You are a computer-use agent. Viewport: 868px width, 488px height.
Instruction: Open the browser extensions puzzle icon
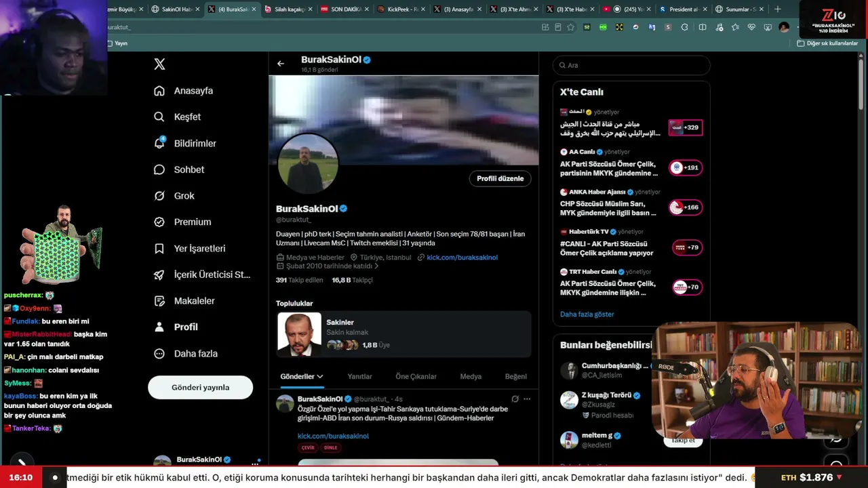tap(684, 27)
